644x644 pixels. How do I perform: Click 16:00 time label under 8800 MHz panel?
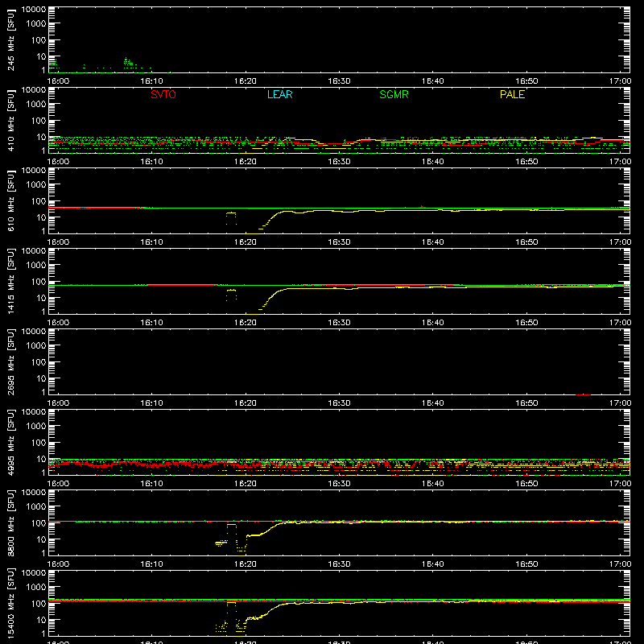coord(58,564)
